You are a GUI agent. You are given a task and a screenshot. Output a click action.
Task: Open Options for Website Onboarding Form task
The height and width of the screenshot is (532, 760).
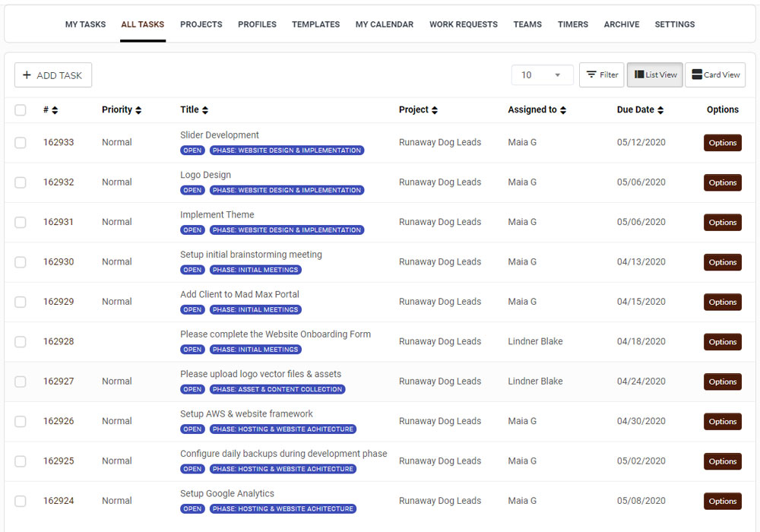click(x=722, y=341)
